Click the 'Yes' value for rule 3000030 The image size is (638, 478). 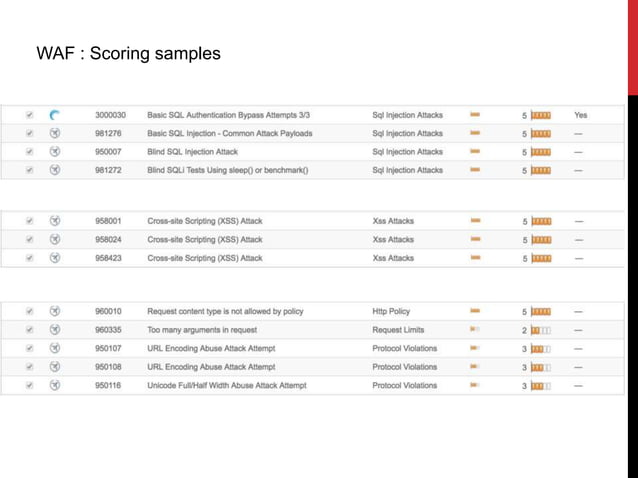(581, 115)
